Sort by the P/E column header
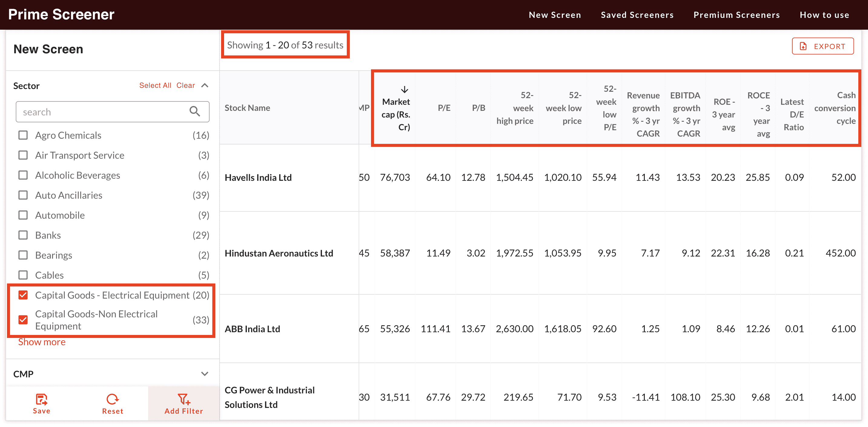Image resolution: width=868 pixels, height=427 pixels. [x=444, y=108]
